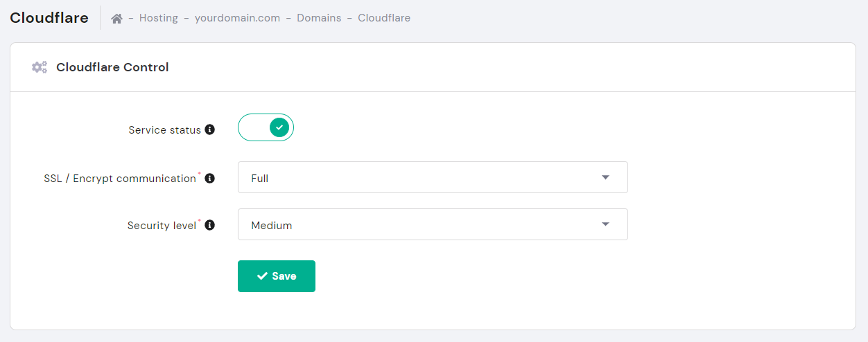Click the checkmark icon on the Save button

coord(262,276)
